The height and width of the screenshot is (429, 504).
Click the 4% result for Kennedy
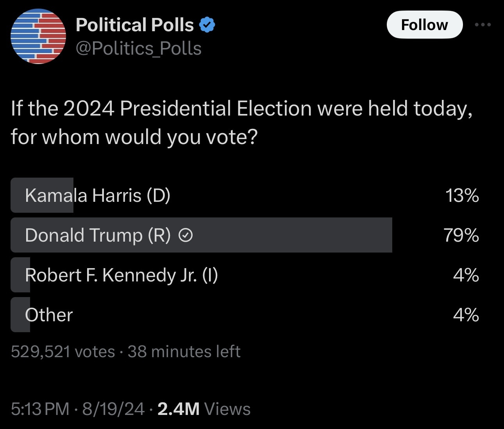[x=466, y=275]
